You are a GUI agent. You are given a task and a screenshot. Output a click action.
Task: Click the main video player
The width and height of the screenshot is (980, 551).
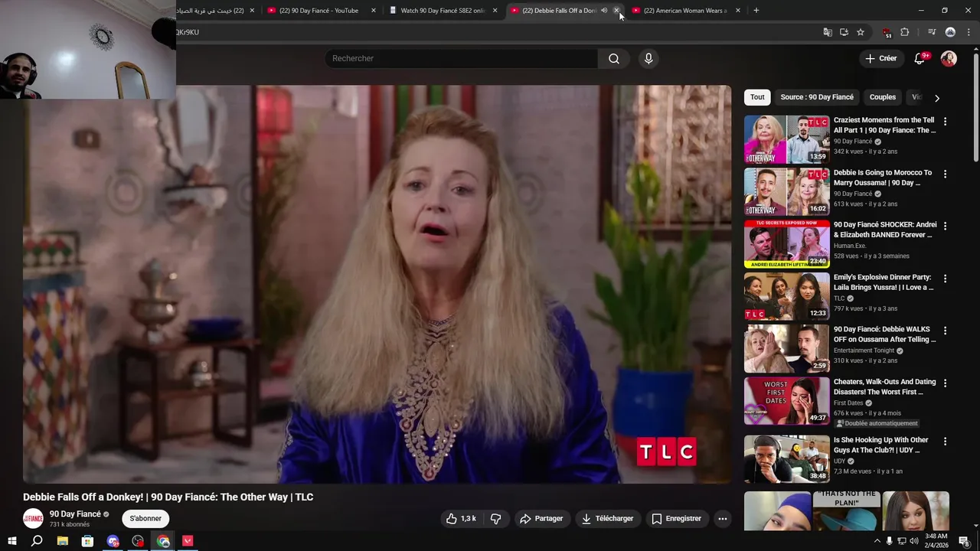(x=377, y=284)
